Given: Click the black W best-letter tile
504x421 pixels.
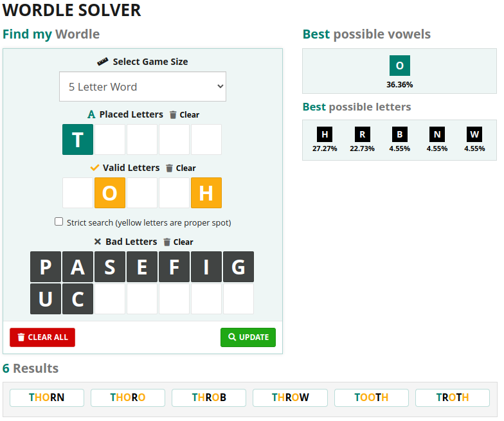Looking at the screenshot, I should tap(474, 134).
